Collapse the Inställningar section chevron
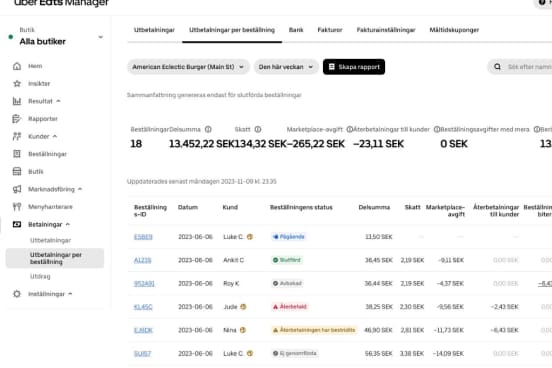Screen dimensions: 552x368 pyautogui.click(x=70, y=294)
